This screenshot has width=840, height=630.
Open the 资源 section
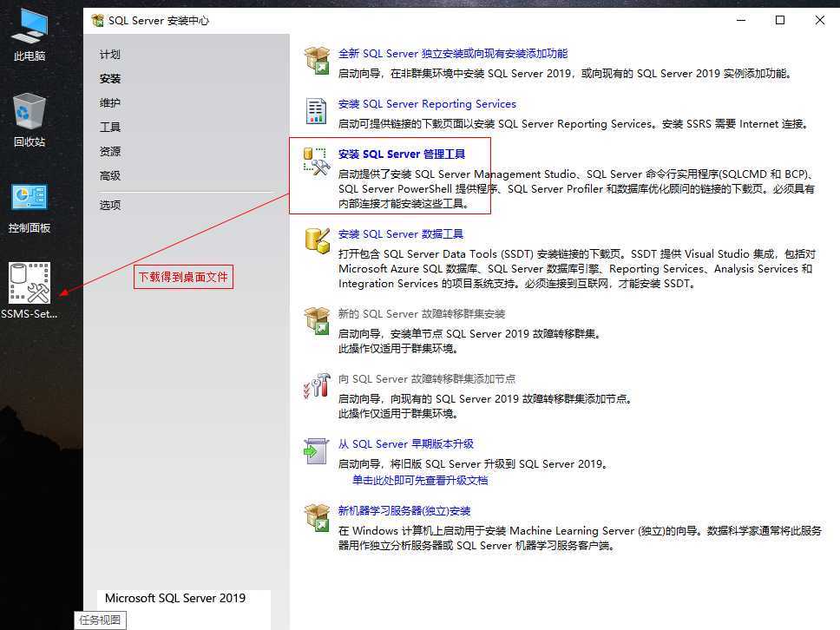coord(110,152)
